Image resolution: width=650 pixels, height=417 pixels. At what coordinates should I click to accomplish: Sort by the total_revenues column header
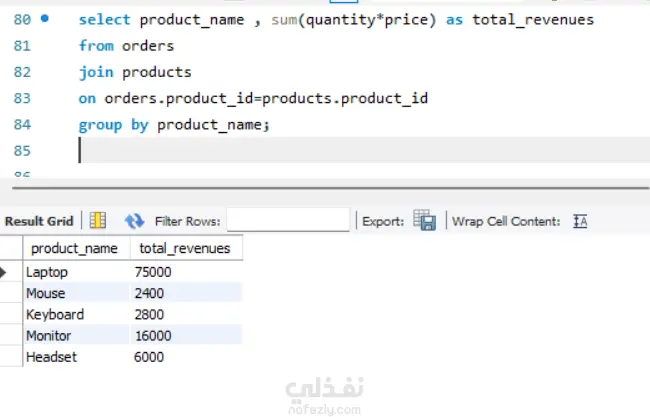[184, 249]
